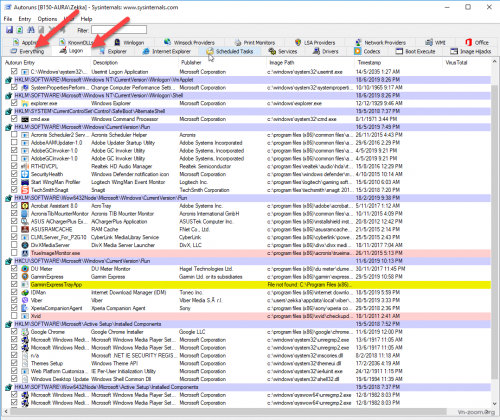Uncheck the explorer.exe entry checkbox
Image resolution: width=500 pixels, height=420 pixels.
pyautogui.click(x=14, y=103)
